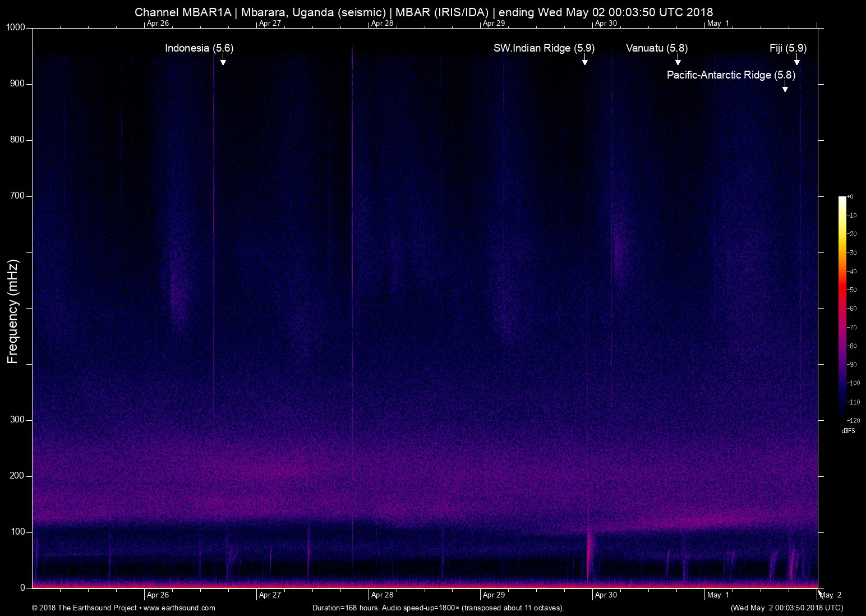Click the dBFS color scale bar
Screen dimensions: 866x616
click(x=842, y=309)
